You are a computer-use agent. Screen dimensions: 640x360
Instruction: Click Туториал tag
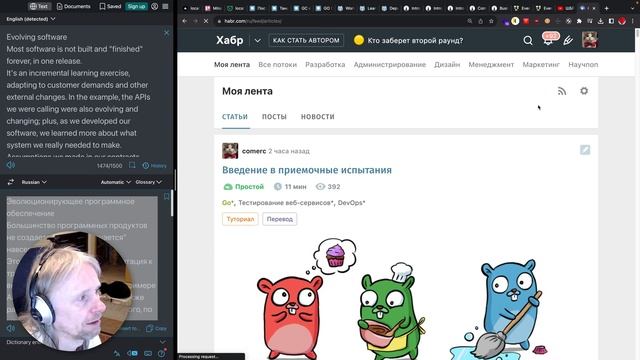pyautogui.click(x=240, y=219)
